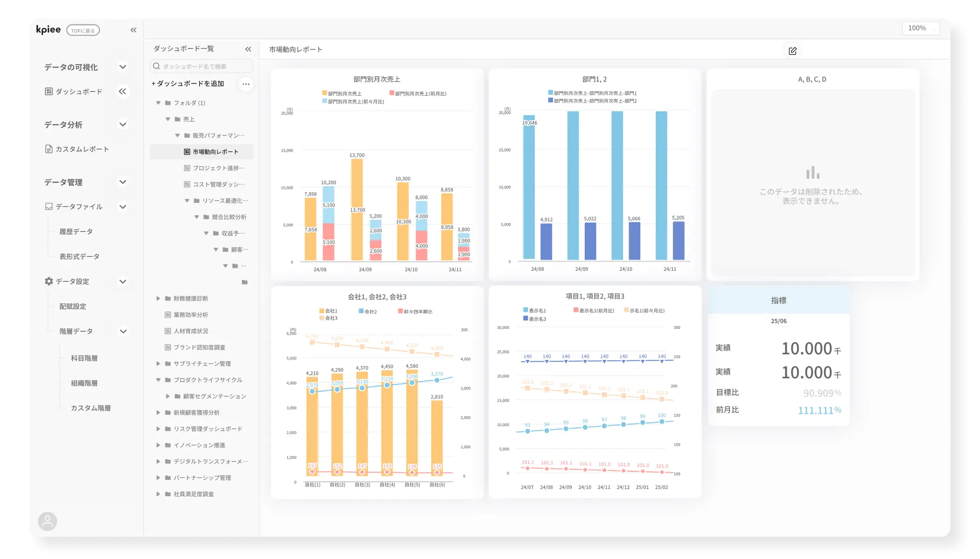Open the three-dot menu beside ダッシュボードを追加

[x=246, y=84]
